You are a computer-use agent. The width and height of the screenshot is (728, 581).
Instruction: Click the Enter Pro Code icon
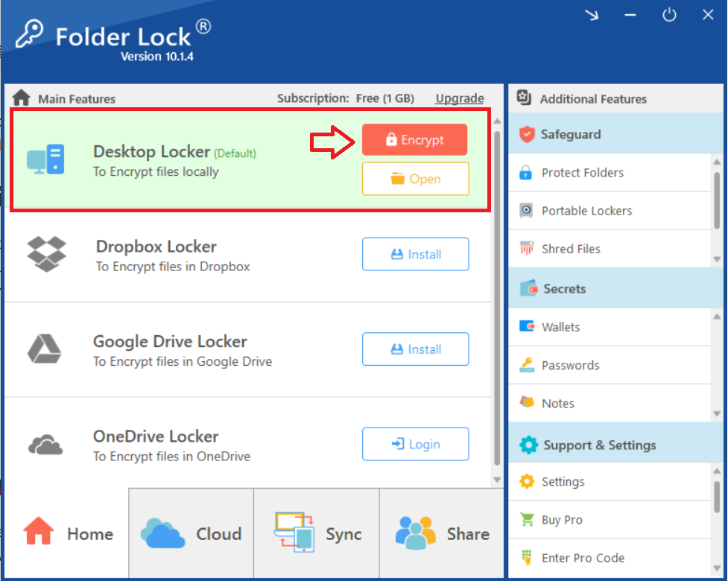(527, 557)
